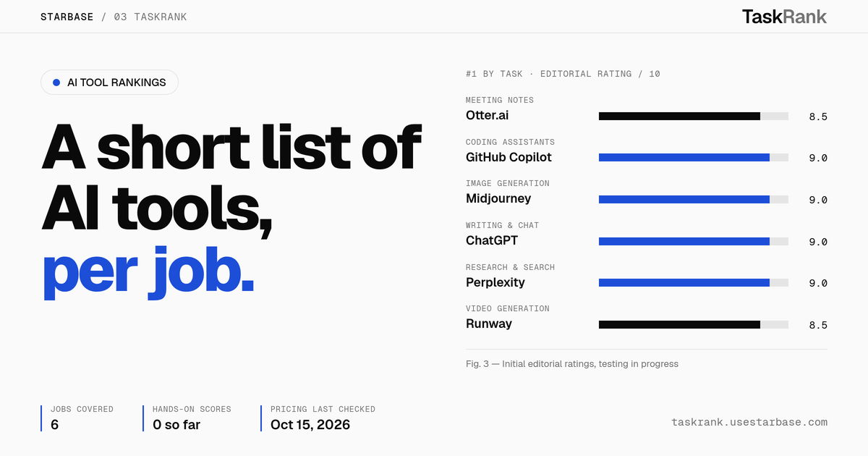Click the Runway rating bar

694,324
